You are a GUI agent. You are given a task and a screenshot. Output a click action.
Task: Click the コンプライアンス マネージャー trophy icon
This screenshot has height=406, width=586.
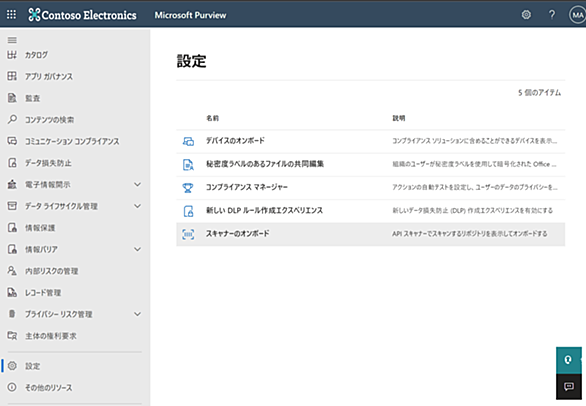(x=188, y=188)
